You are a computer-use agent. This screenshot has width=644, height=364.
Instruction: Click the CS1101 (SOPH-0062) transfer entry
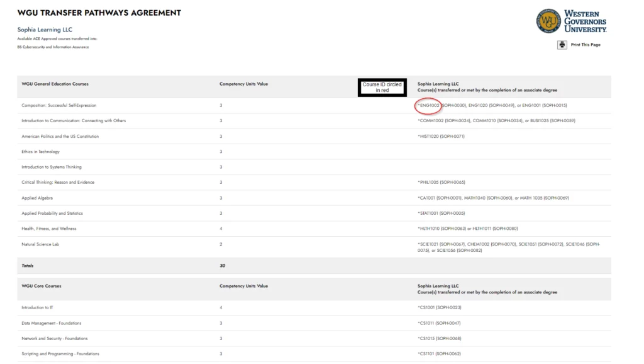point(439,354)
